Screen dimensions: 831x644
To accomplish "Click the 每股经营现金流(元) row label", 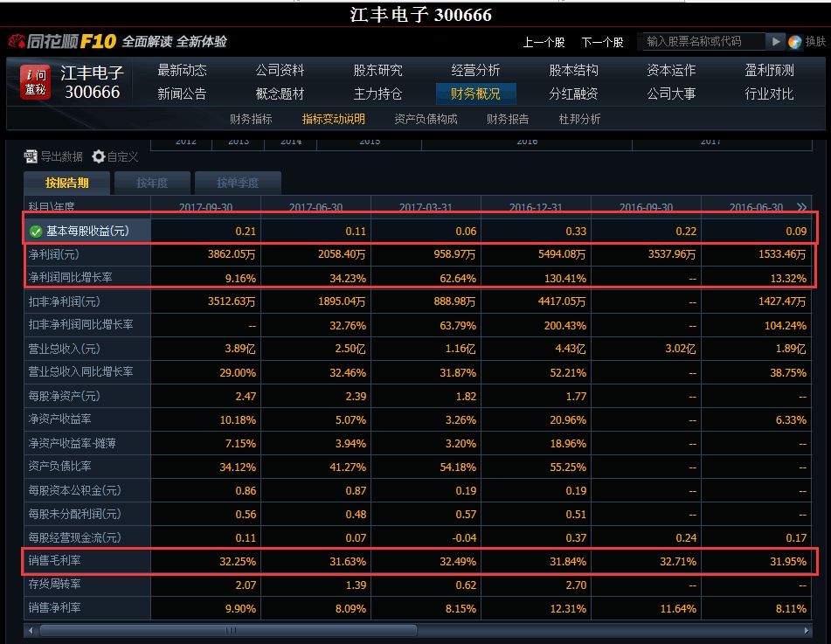I will point(75,537).
